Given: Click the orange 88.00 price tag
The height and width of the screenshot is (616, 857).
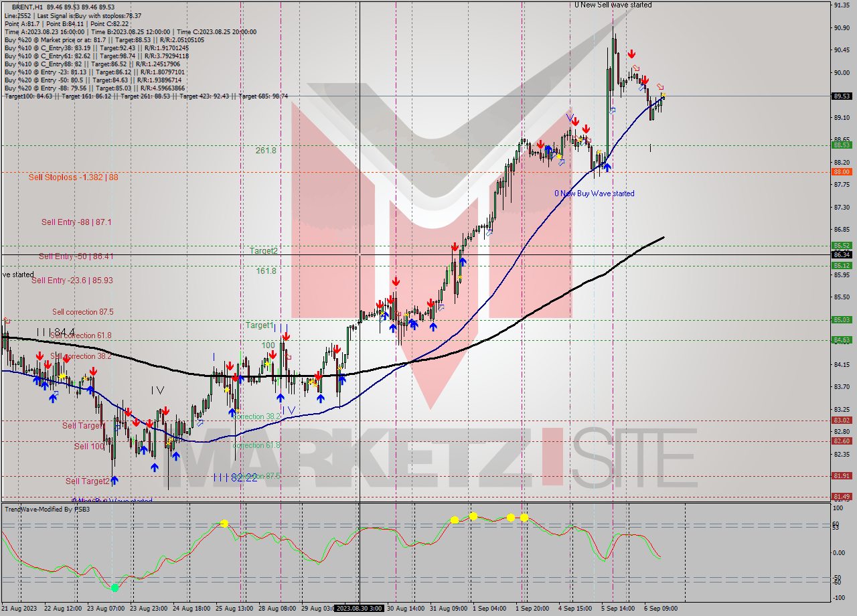Looking at the screenshot, I should pyautogui.click(x=842, y=172).
